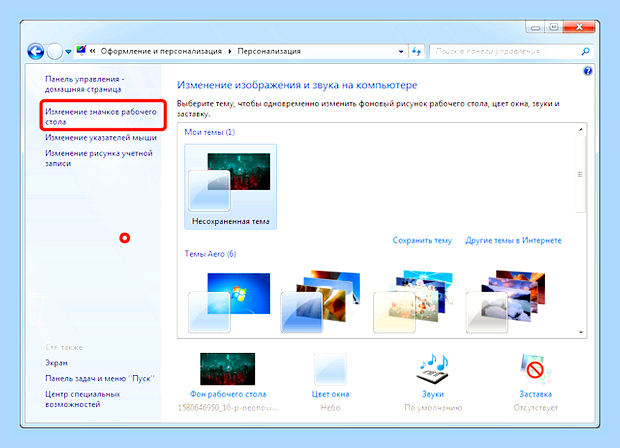
Task: Click the control panel icon in address bar
Action: (x=81, y=50)
